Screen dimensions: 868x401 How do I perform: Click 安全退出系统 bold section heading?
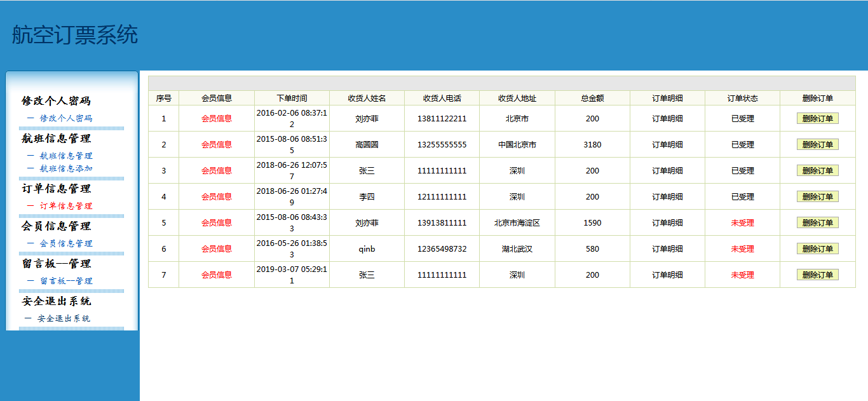pos(56,301)
